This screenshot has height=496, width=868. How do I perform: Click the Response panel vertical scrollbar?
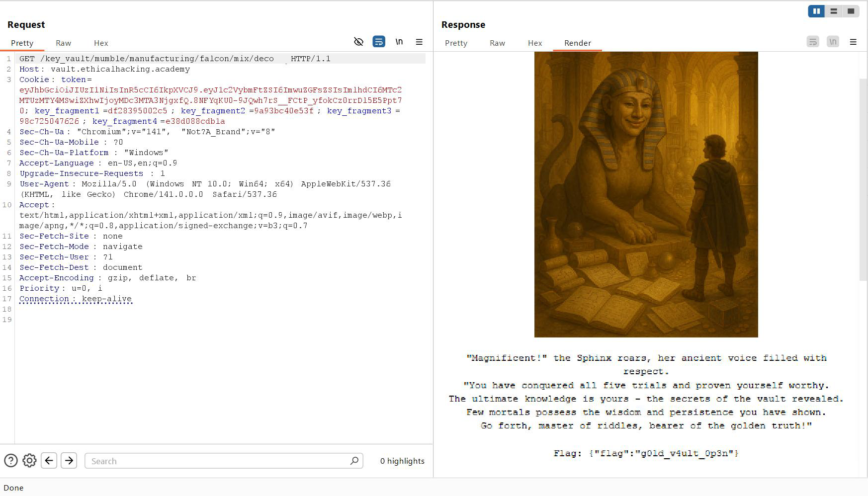tap(864, 179)
